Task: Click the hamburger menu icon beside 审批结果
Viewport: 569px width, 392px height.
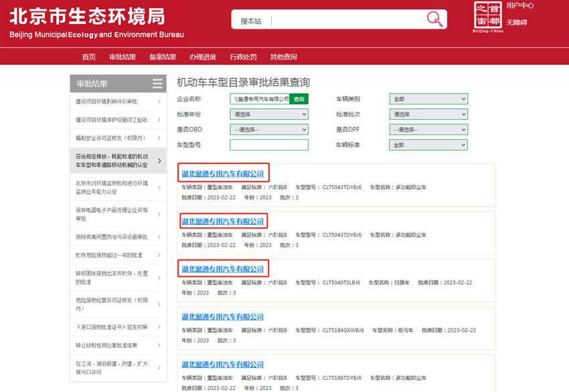Action: pos(157,84)
